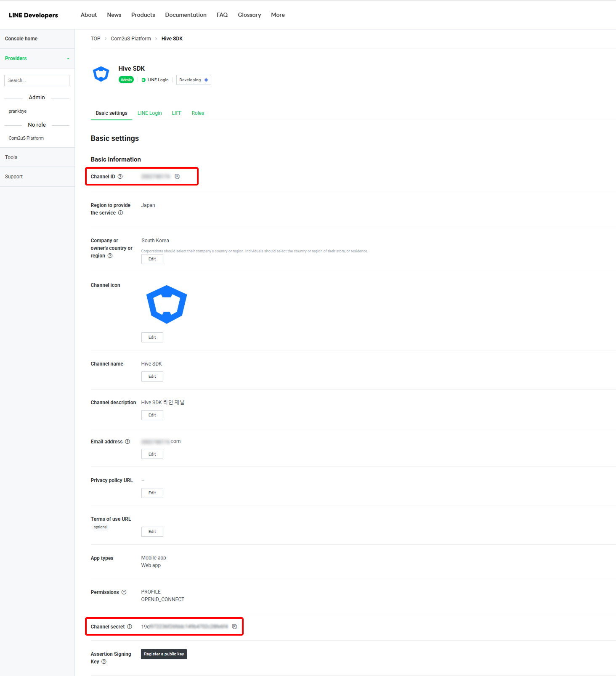Click help icon for Region to provide the service
616x676 pixels.
click(x=121, y=213)
